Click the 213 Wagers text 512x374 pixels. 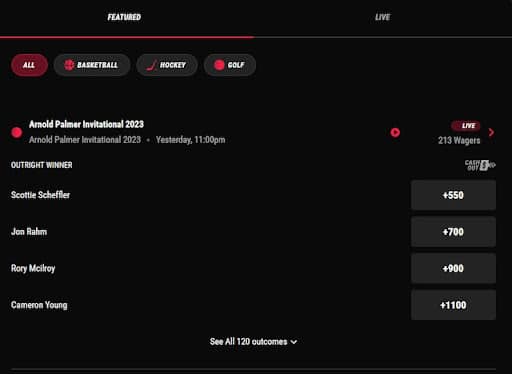[459, 140]
